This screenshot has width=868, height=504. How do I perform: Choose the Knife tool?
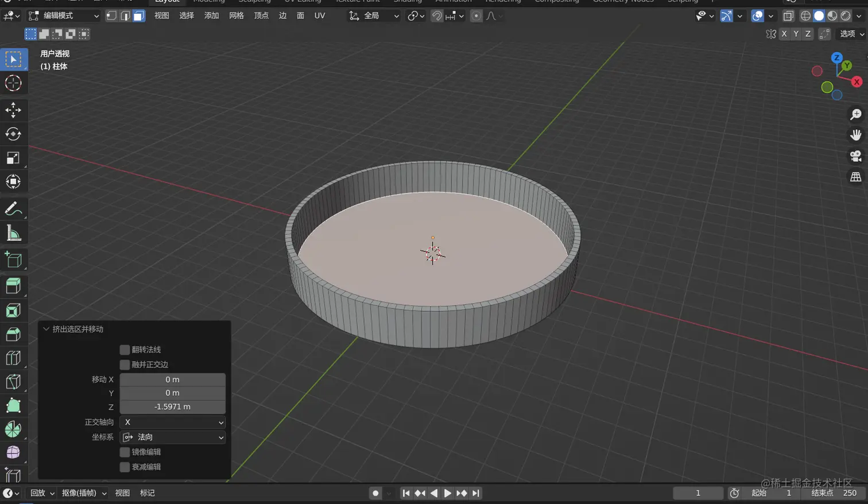tap(13, 382)
